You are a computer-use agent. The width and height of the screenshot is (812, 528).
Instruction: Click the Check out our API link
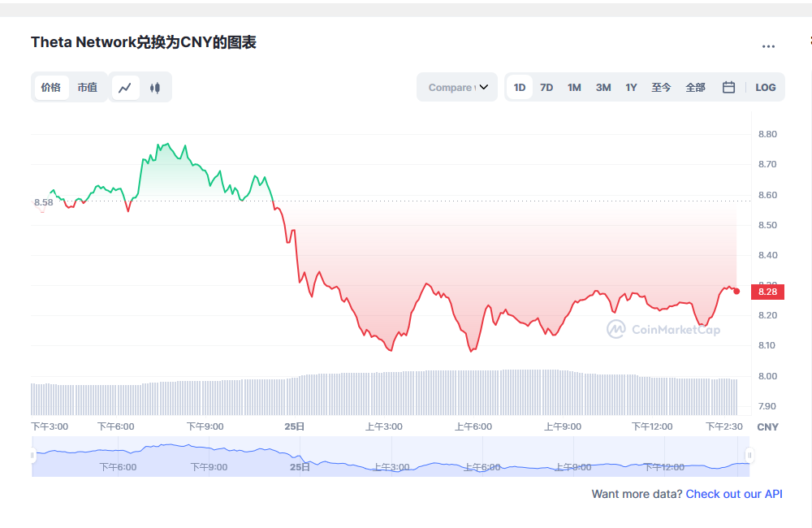pyautogui.click(x=734, y=494)
